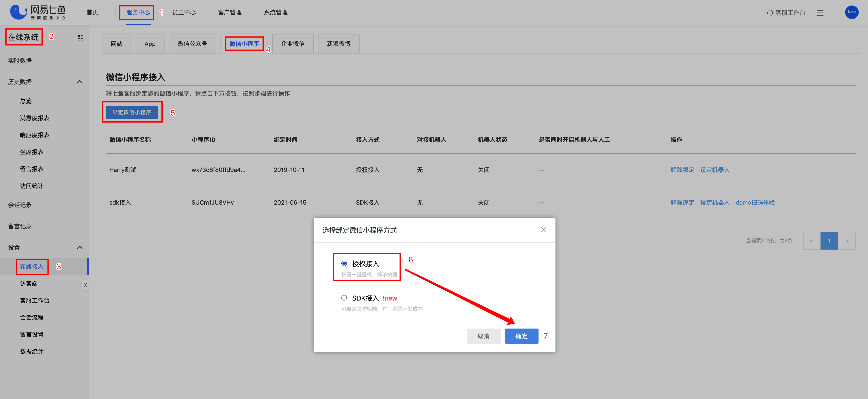Screen dimensions: 868x399
Task: Open 留言报表 in sidebar
Action: point(32,169)
